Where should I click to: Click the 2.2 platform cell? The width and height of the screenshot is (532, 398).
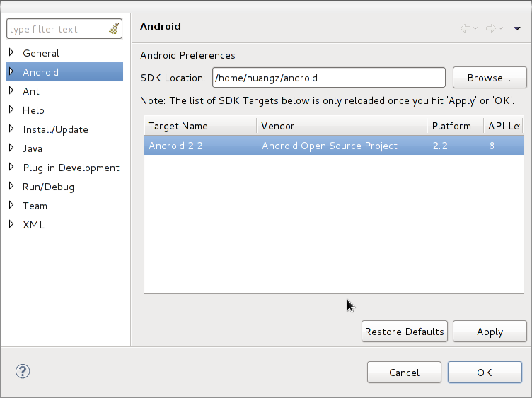(440, 146)
